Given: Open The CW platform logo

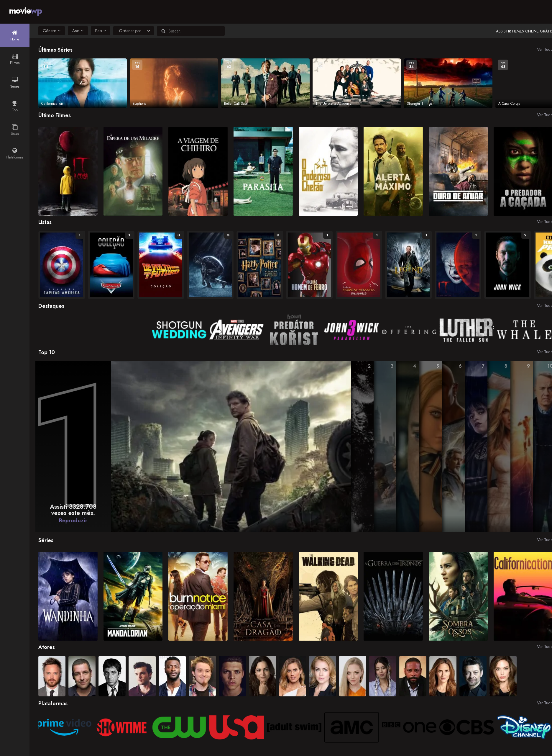Looking at the screenshot, I should coord(179,727).
